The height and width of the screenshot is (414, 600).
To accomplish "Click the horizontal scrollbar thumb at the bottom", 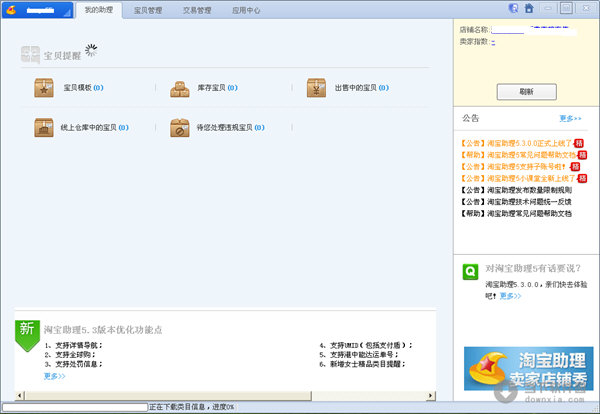I will coord(168,395).
